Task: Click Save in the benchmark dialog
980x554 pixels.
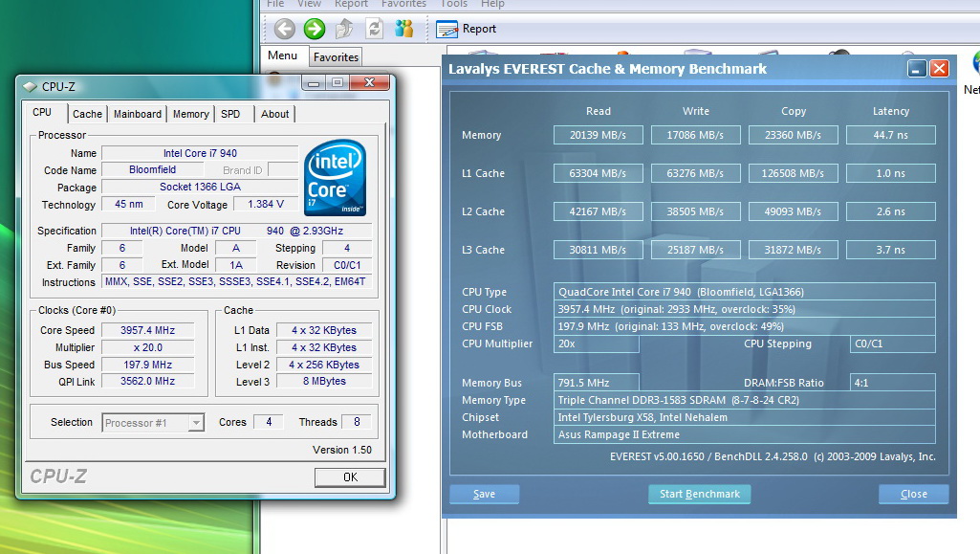Action: (x=485, y=494)
